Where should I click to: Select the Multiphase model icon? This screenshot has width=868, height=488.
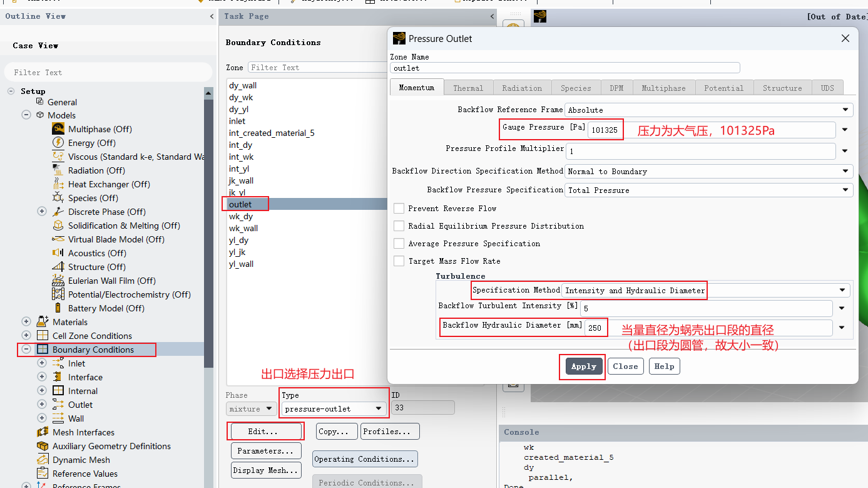[58, 129]
